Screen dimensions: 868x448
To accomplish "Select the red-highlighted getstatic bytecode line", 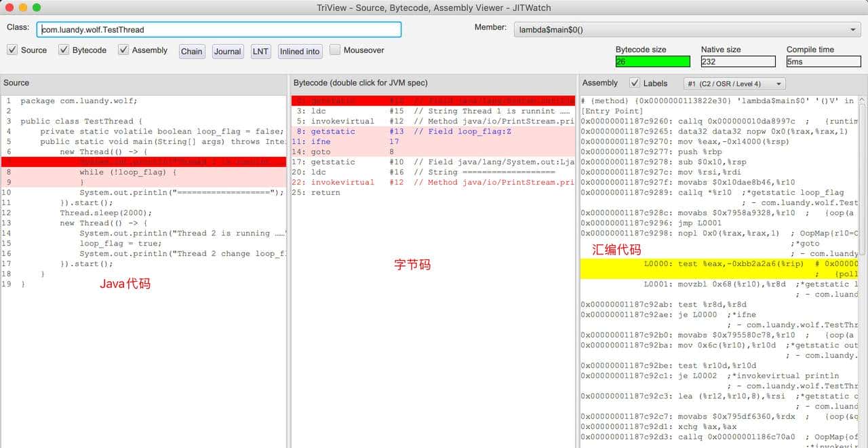I will [433, 101].
